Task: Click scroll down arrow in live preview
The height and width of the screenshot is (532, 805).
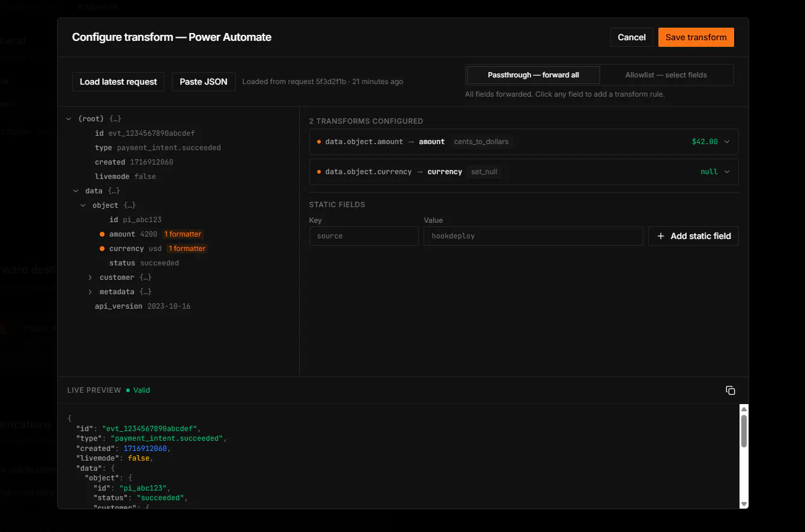Action: tap(744, 504)
